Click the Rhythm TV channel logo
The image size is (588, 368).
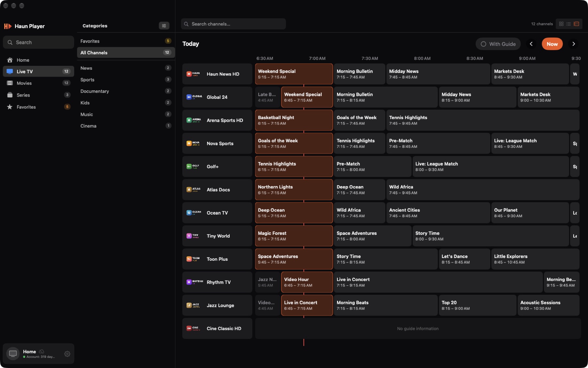point(195,282)
